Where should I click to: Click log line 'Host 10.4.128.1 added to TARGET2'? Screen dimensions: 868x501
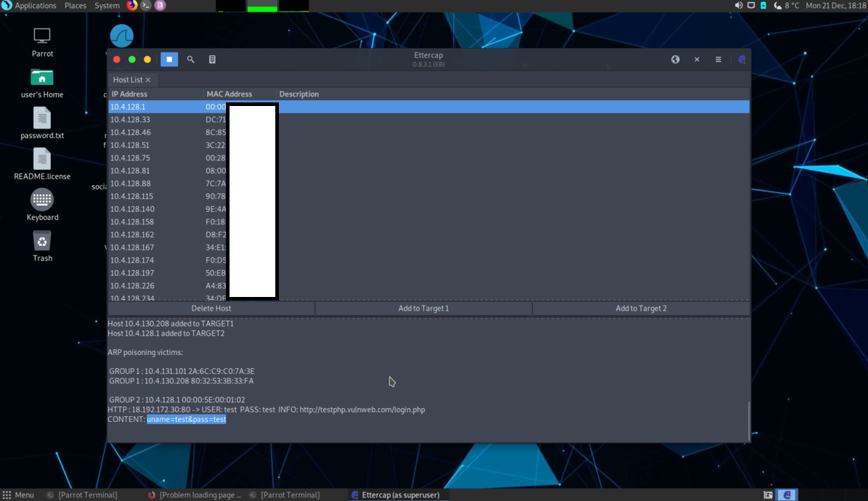(166, 333)
